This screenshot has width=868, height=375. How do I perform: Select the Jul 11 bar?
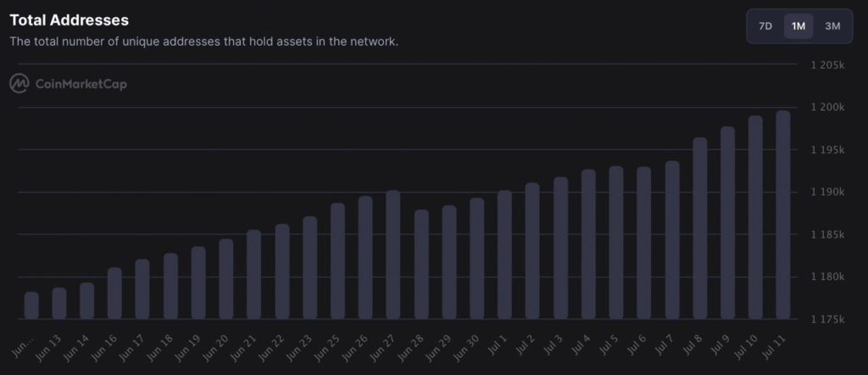click(x=782, y=215)
